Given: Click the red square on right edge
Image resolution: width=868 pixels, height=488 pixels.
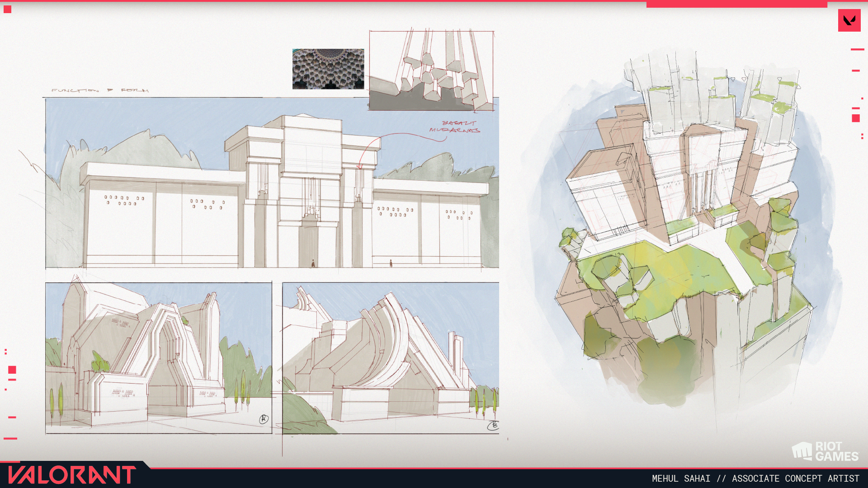Looking at the screenshot, I should pyautogui.click(x=855, y=118).
